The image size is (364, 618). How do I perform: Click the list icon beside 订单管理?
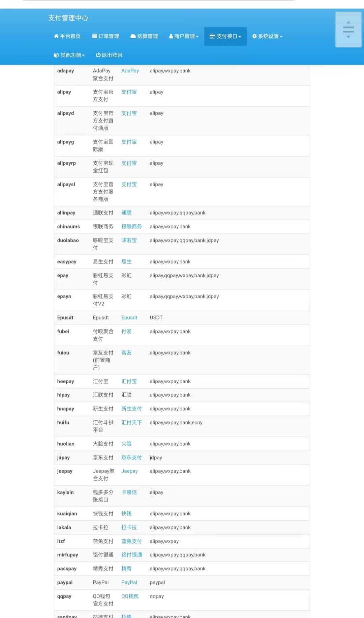point(94,36)
